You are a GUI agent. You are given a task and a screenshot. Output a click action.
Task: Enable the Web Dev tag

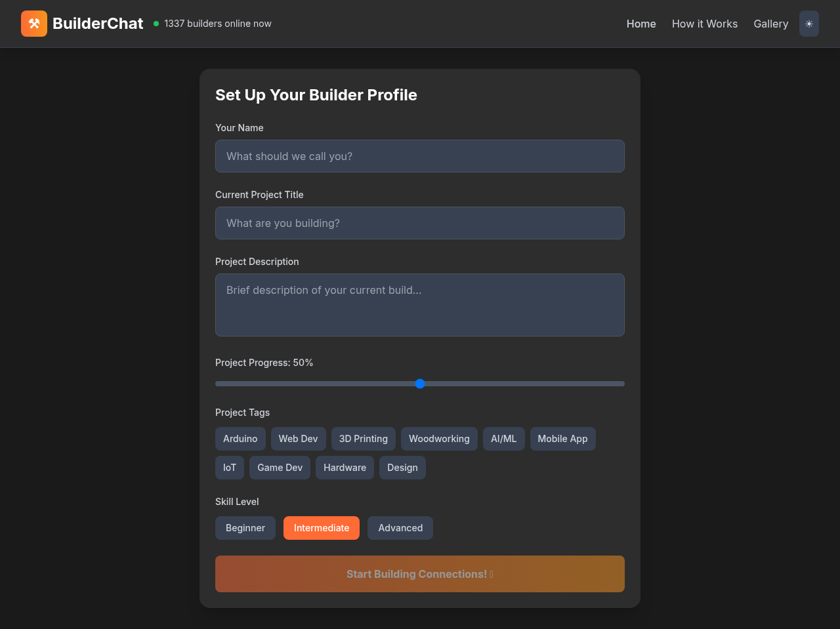(x=299, y=438)
